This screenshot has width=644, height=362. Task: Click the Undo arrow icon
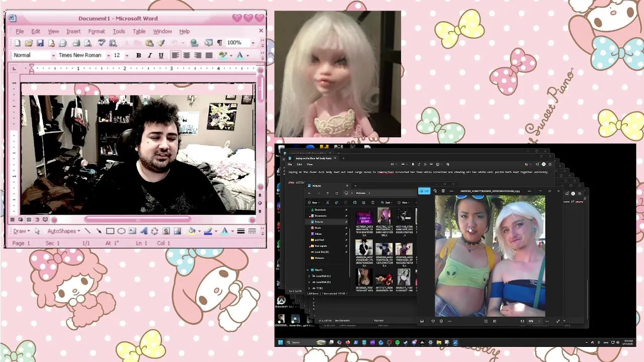174,43
